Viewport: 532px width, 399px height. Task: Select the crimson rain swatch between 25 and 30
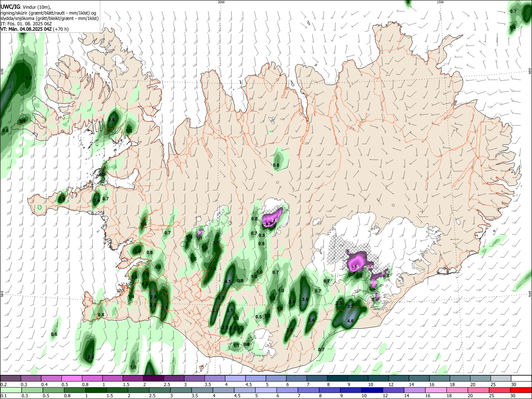click(500, 390)
